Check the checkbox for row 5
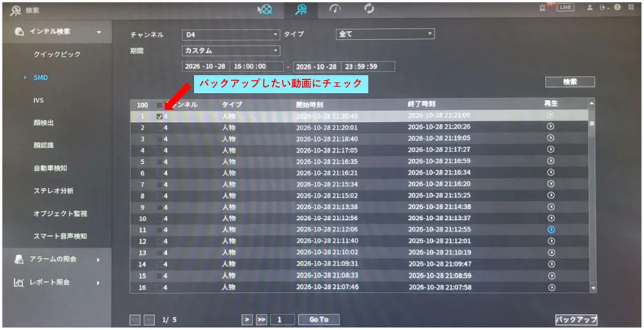 point(159,162)
